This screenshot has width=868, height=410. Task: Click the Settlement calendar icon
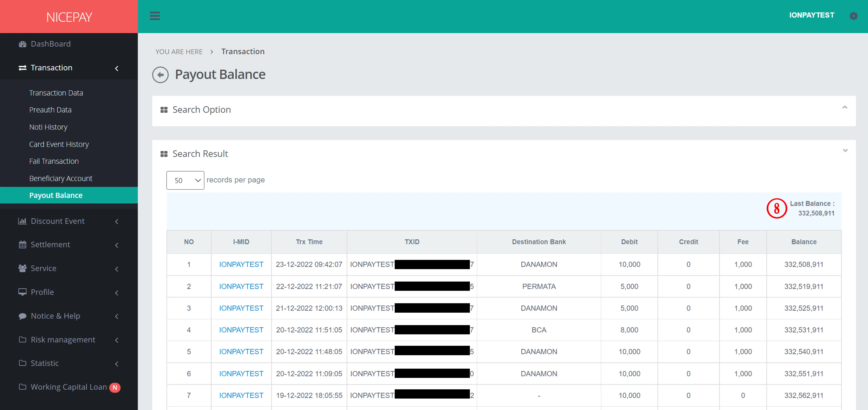pos(23,245)
